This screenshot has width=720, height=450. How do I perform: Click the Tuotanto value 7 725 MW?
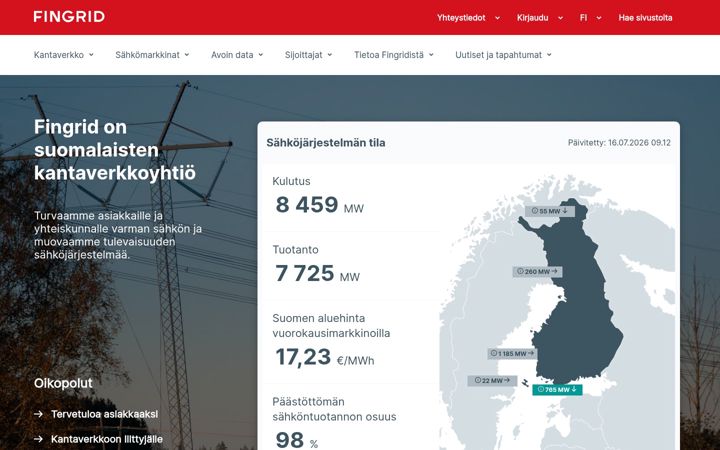[317, 274]
